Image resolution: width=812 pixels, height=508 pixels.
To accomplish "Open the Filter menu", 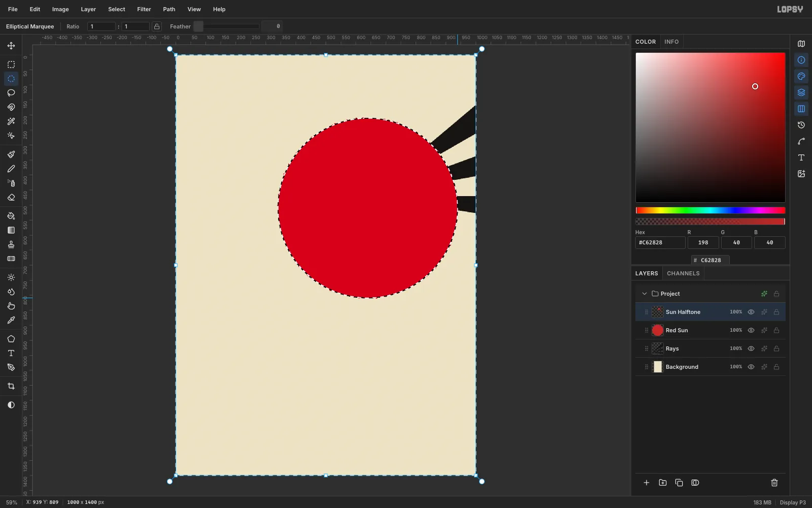I will (144, 9).
